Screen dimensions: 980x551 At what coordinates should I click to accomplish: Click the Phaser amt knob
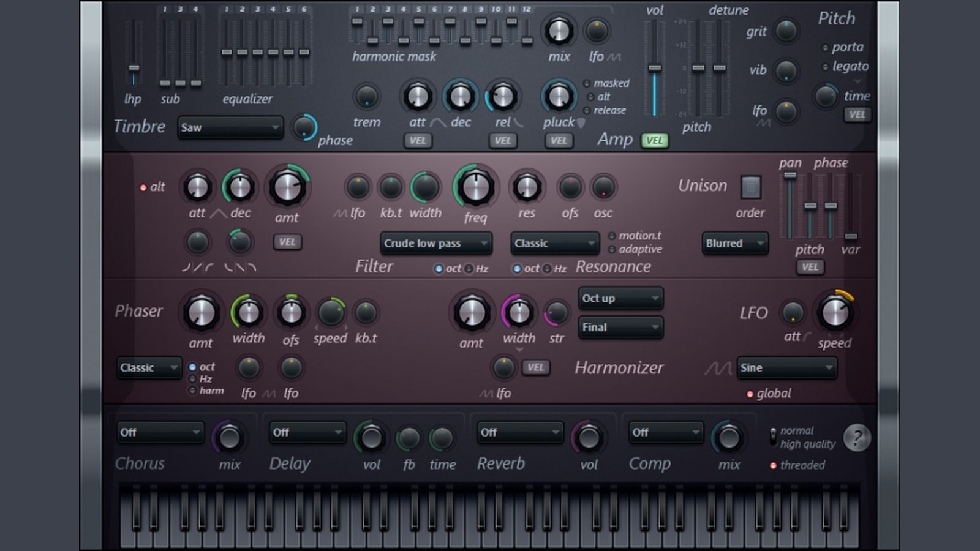coord(201,313)
